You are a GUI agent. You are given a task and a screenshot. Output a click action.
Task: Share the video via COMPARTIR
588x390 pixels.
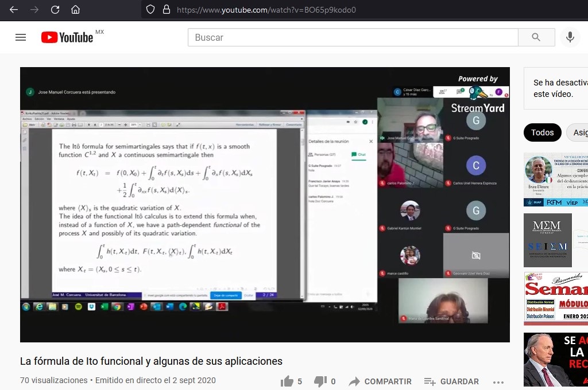380,381
